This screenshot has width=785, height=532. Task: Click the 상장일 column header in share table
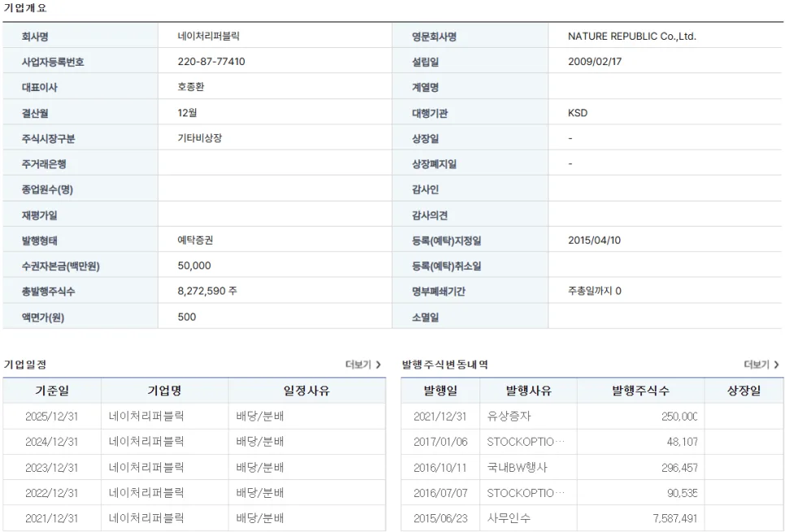coord(744,391)
